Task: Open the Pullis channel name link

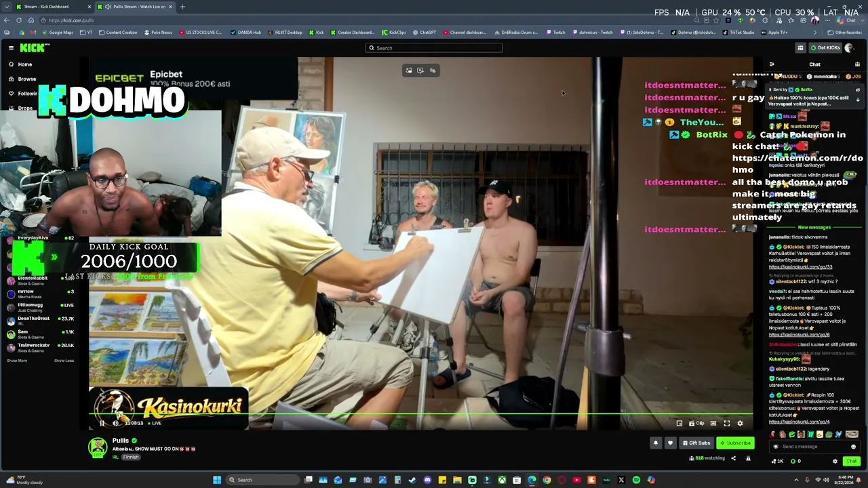Action: click(x=121, y=441)
